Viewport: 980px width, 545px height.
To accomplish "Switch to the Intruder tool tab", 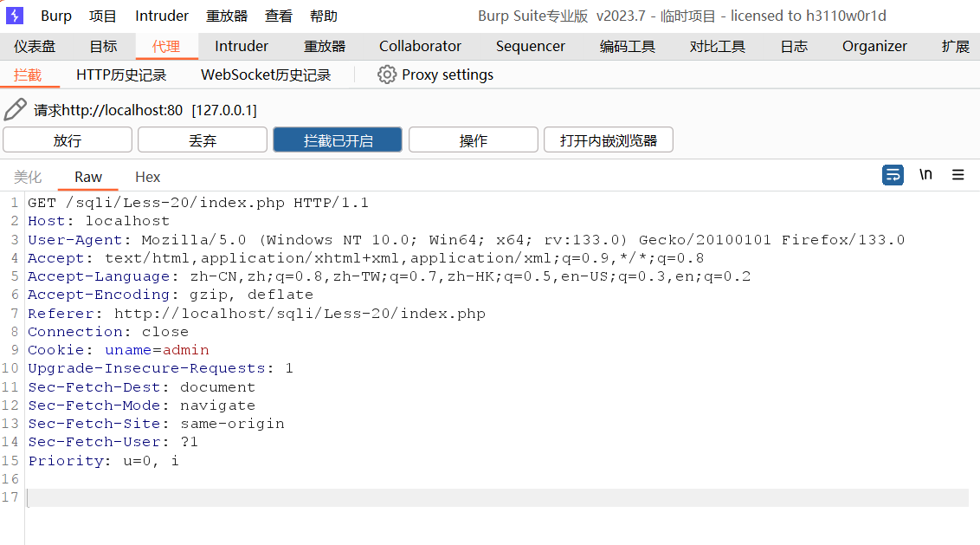I will click(x=242, y=46).
